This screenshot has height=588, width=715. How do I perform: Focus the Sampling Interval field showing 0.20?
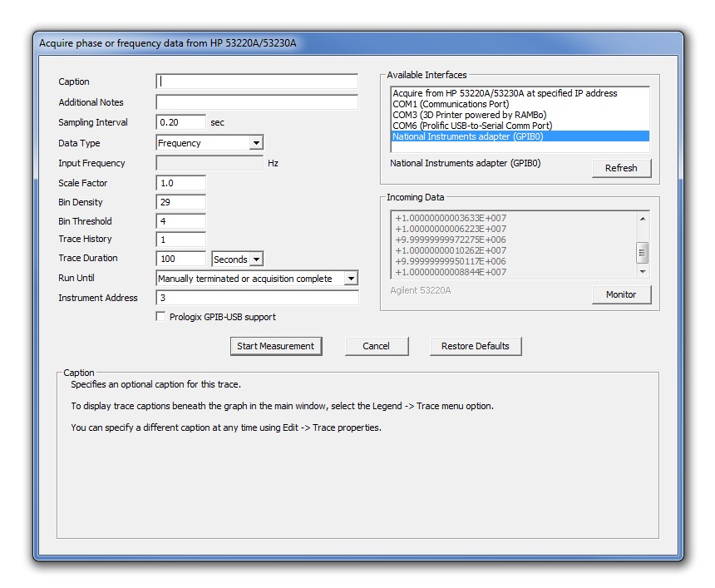(x=180, y=122)
